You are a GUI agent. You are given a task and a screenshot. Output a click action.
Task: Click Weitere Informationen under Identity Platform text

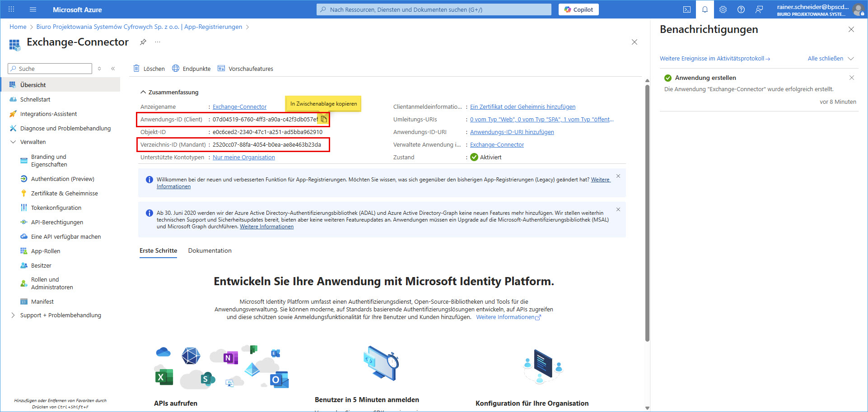coord(508,317)
